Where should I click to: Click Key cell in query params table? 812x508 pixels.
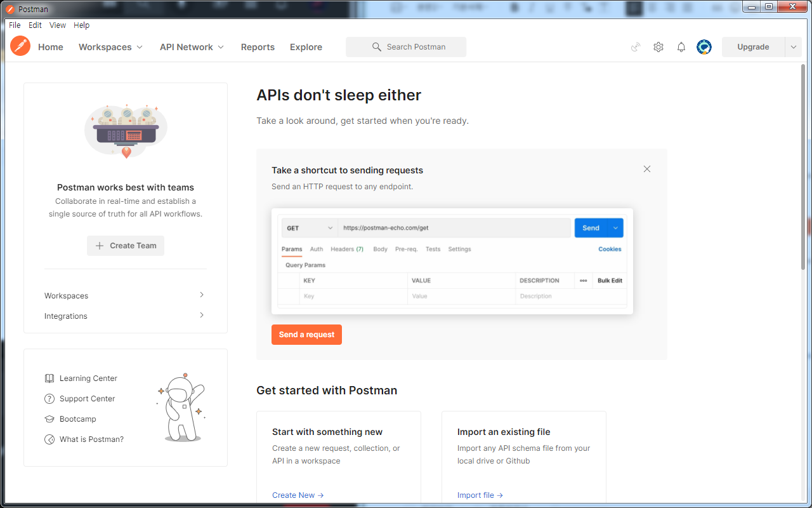353,297
